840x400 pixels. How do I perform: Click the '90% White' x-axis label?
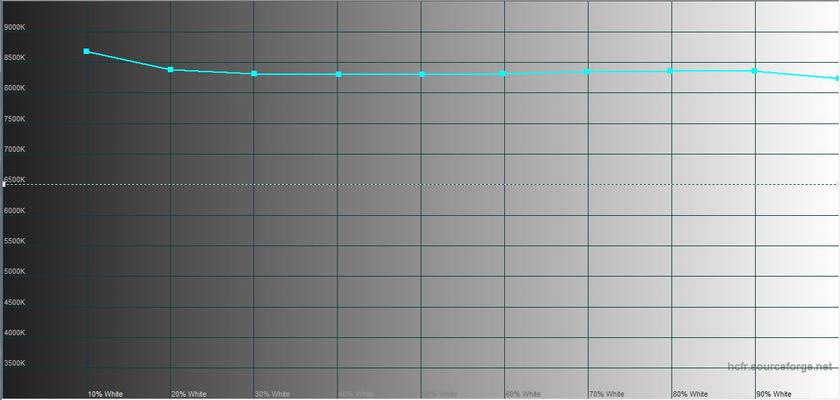(x=774, y=394)
